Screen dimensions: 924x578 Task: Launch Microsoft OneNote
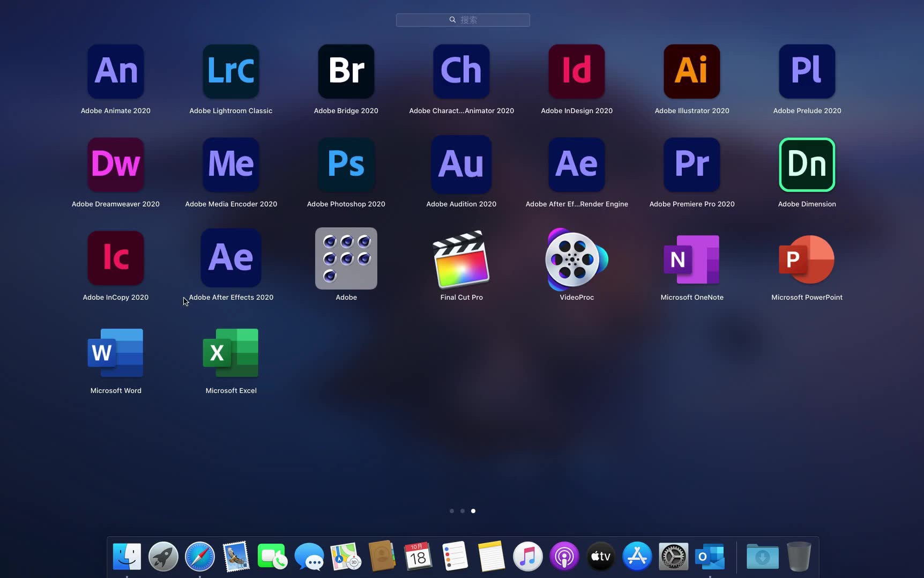tap(692, 260)
